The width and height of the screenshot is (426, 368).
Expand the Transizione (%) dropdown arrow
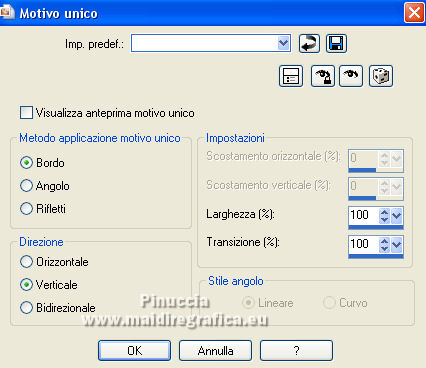397,245
